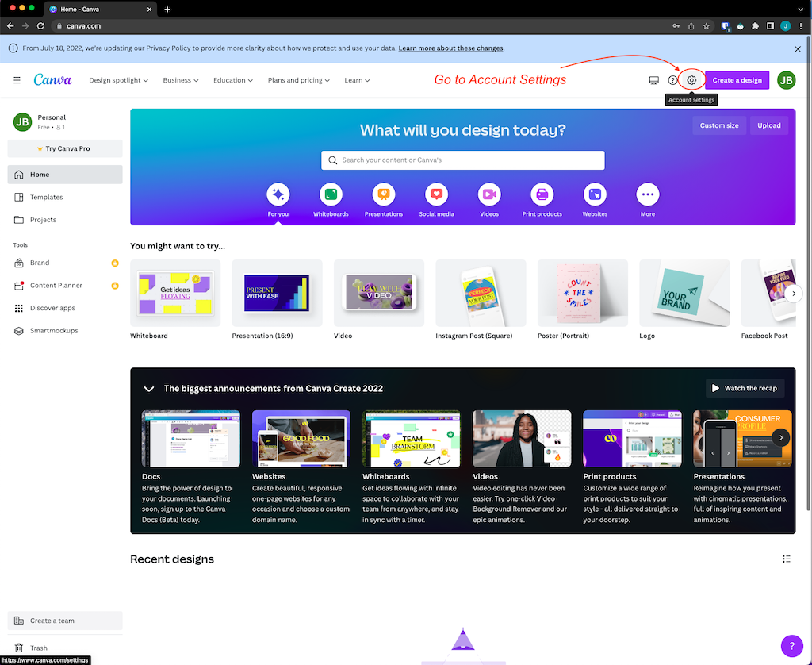Click the Canva logo
This screenshot has height=665, width=812.
[53, 80]
